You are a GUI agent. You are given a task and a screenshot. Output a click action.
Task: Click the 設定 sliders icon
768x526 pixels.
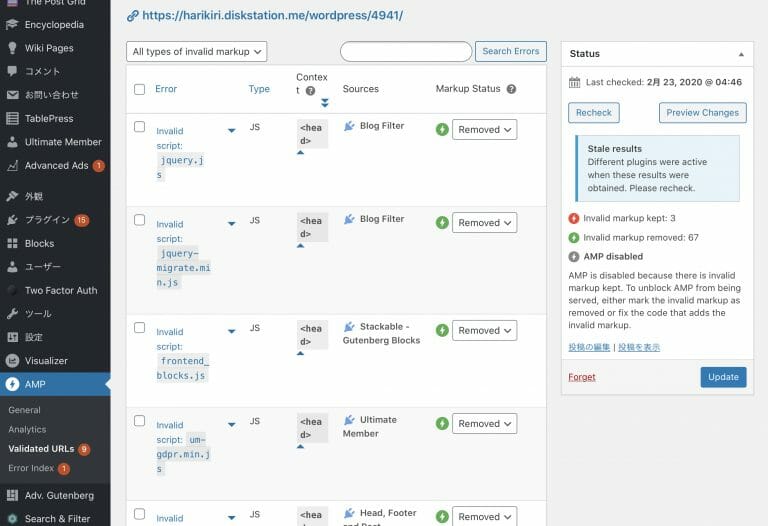[x=12, y=337]
